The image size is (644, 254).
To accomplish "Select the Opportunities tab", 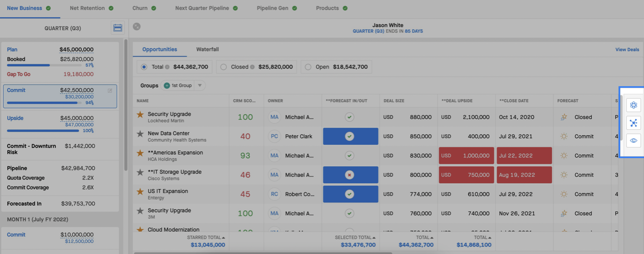I will click(x=160, y=49).
